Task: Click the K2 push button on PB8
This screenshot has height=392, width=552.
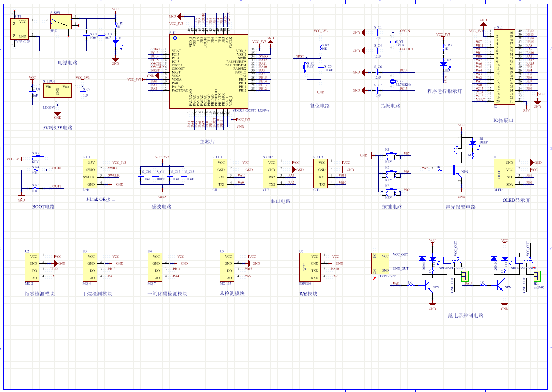Action: tap(391, 173)
